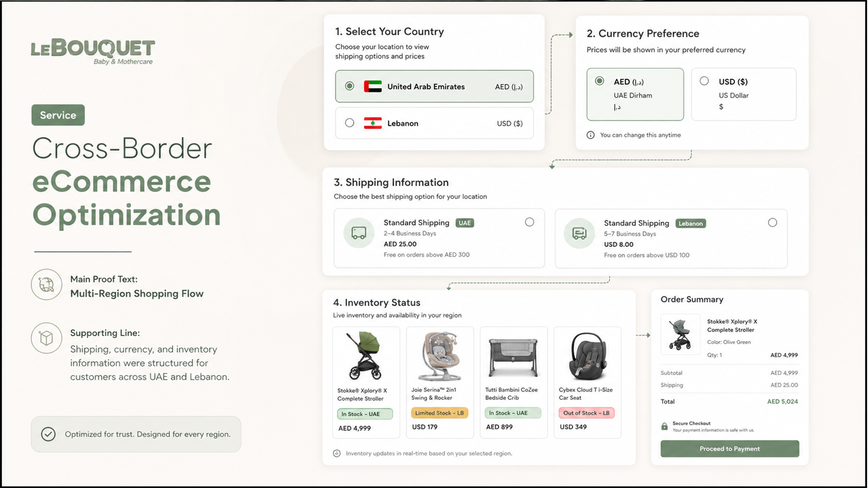868x488 pixels.
Task: Open the Stokke Xplory X stroller thumbnail
Action: [680, 334]
